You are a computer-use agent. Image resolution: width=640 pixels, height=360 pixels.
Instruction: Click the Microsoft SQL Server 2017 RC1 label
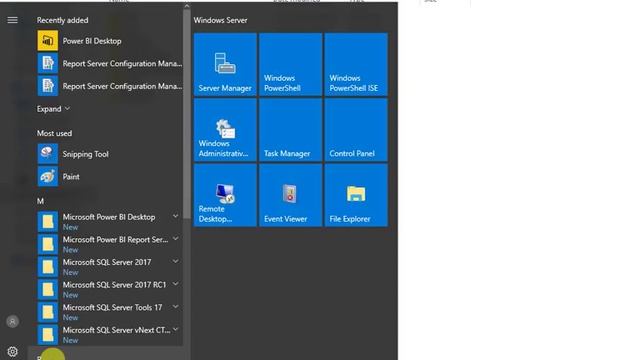click(114, 284)
